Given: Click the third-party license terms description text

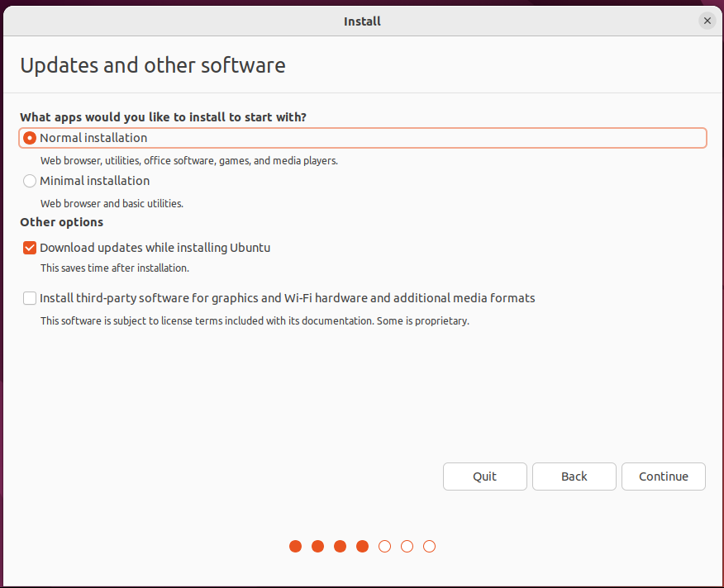Looking at the screenshot, I should (255, 320).
